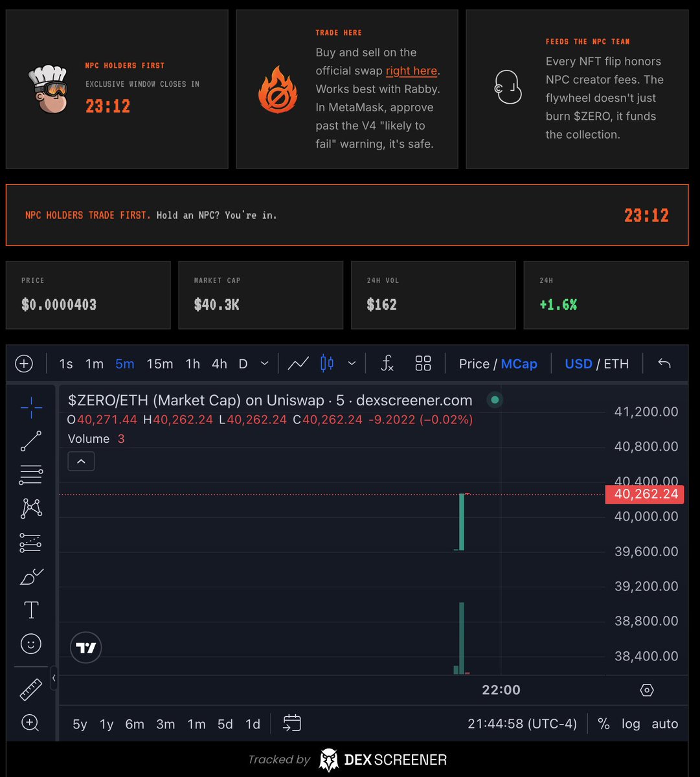Click the TradingView logo badge

click(85, 647)
